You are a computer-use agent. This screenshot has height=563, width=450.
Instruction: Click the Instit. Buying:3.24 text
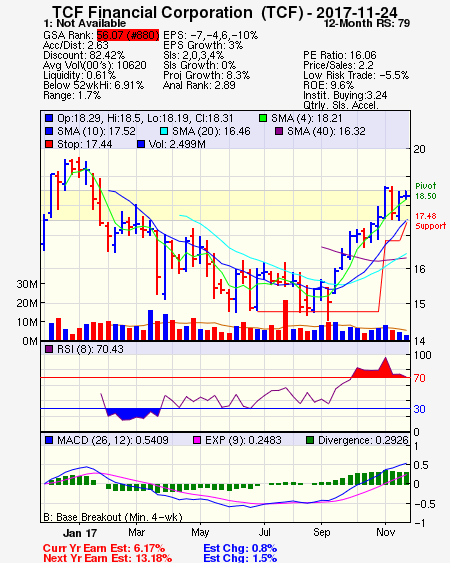pyautogui.click(x=345, y=96)
